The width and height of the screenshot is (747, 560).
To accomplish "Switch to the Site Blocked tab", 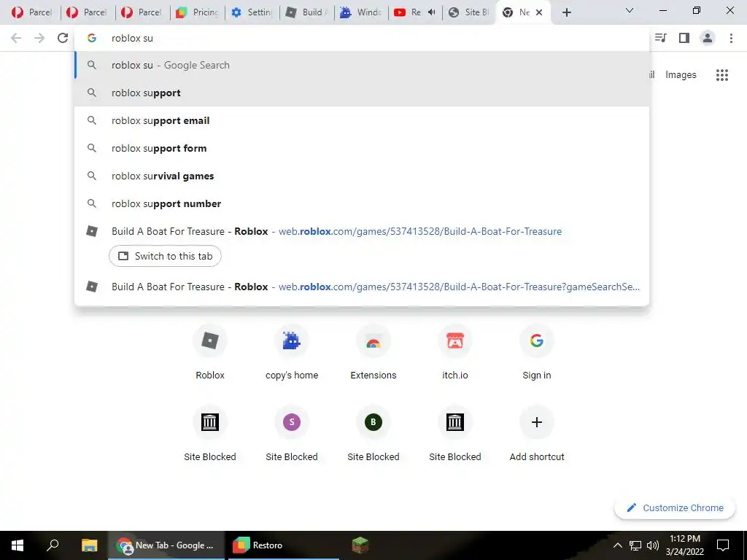I will 469,12.
